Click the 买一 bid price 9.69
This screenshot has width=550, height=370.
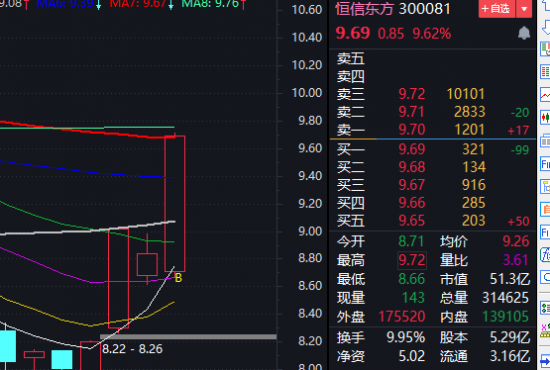(x=412, y=149)
